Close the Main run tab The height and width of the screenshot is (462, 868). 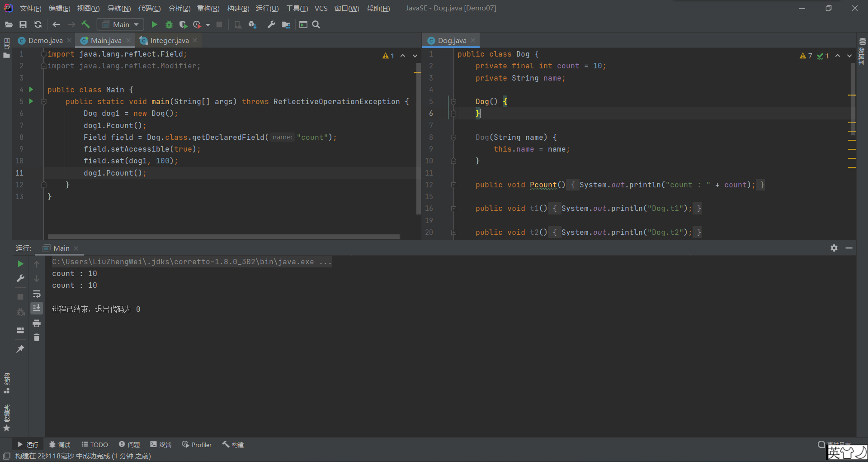(76, 248)
